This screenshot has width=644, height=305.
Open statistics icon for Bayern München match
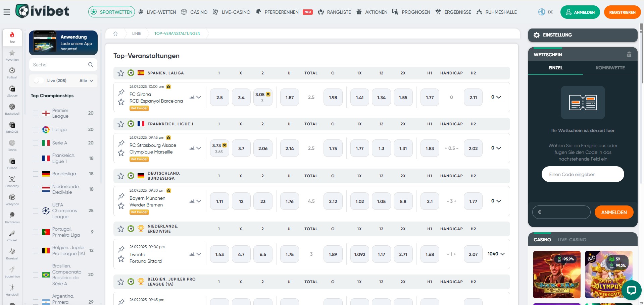192,201
